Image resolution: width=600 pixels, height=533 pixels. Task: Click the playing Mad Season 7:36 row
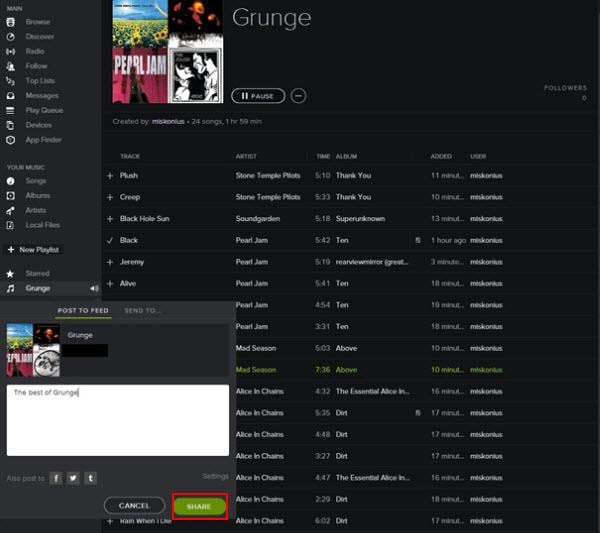coord(369,370)
